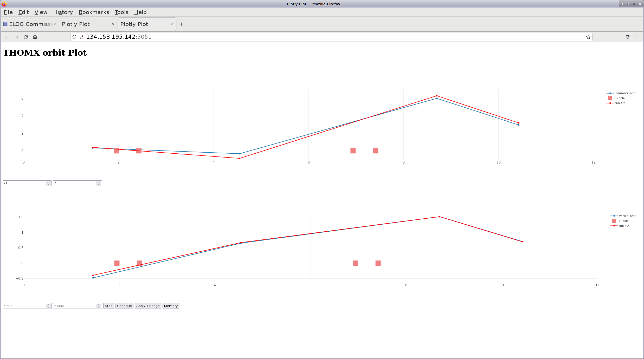644x359 pixels.
Task: Toggle horizontal orbit trace in legend
Action: pos(625,93)
